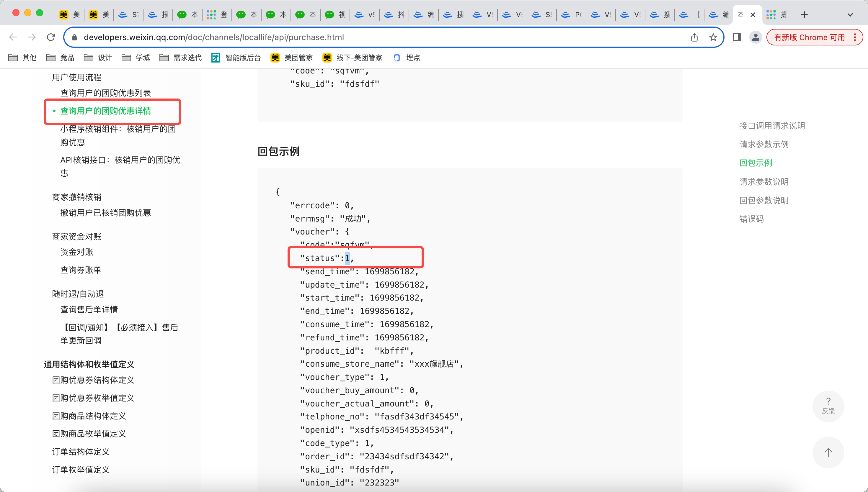Image resolution: width=868 pixels, height=492 pixels.
Task: Open 订单结构体定义 in sidebar
Action: (x=81, y=452)
